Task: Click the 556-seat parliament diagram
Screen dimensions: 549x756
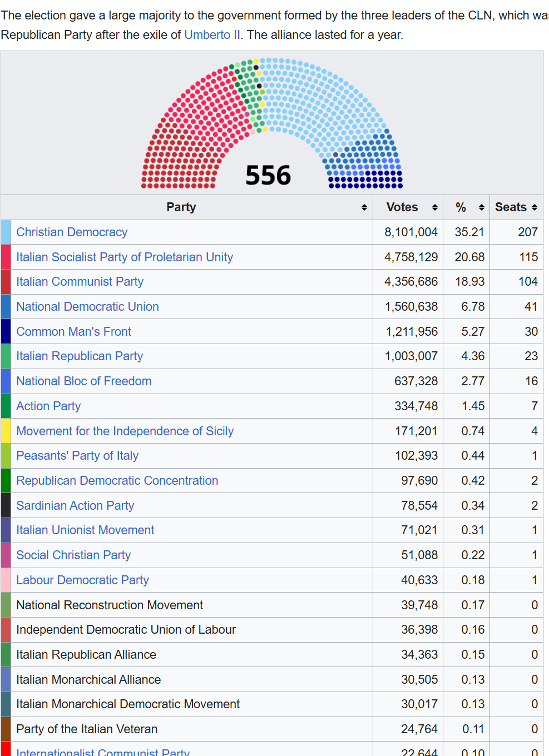Action: coord(272,123)
